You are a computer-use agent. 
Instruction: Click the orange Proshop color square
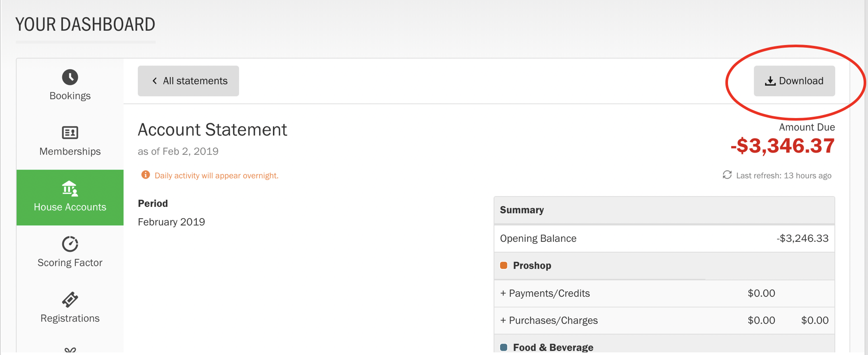click(504, 265)
